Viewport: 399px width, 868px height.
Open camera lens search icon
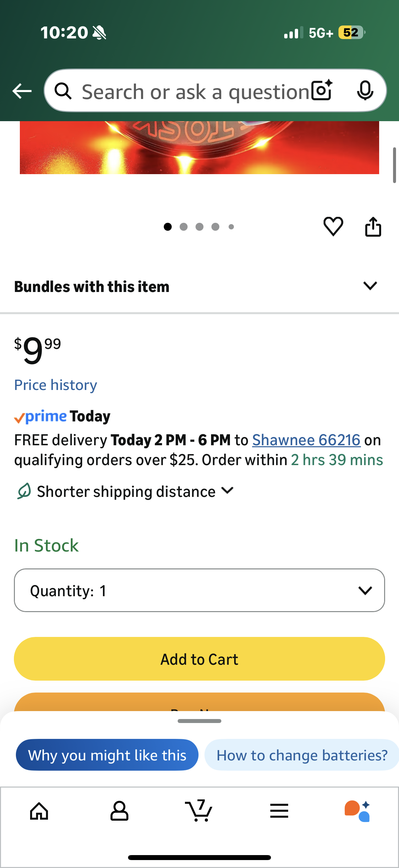pos(322,91)
